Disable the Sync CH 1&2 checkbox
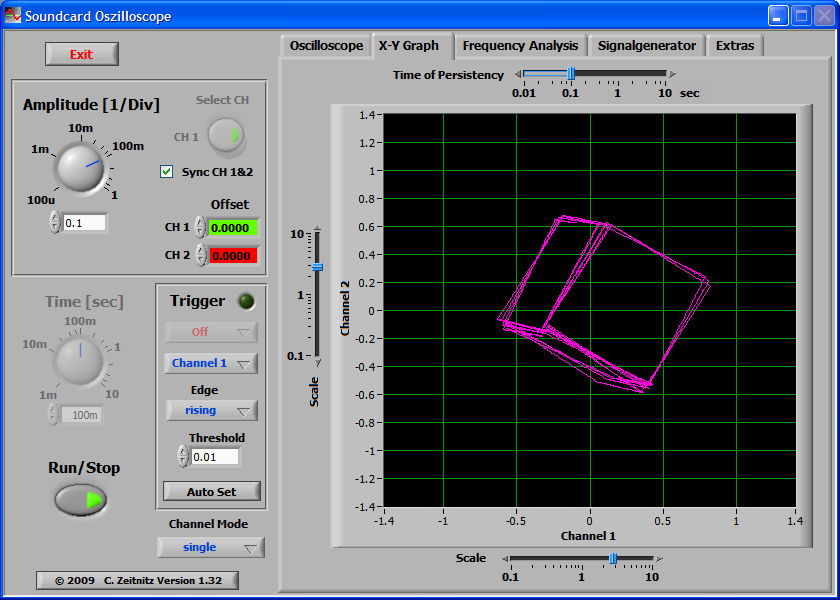This screenshot has width=840, height=600. coord(167,172)
